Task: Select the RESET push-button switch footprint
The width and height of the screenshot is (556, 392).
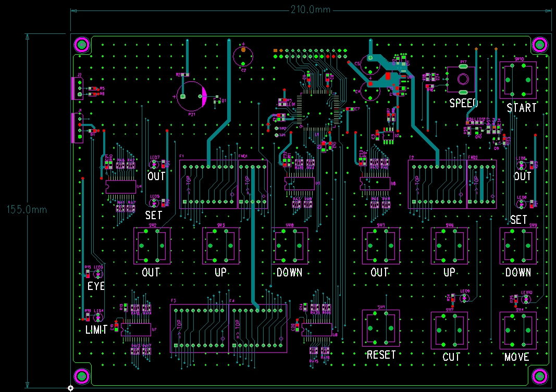Action: (380, 328)
